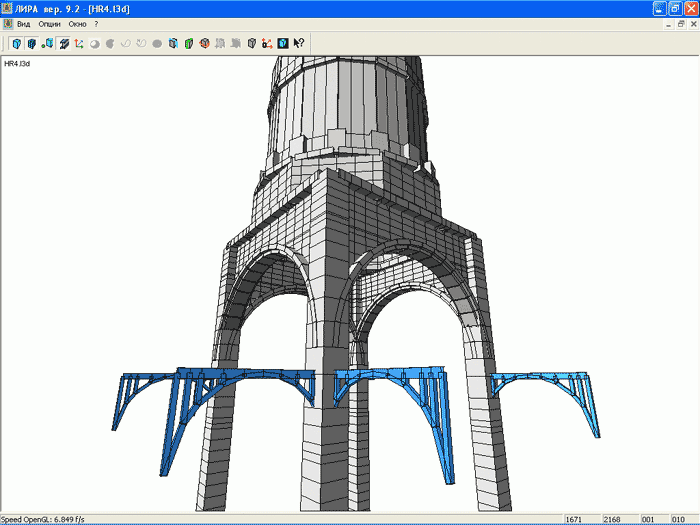Click the shaded white sphere toolbar icon

pos(94,43)
